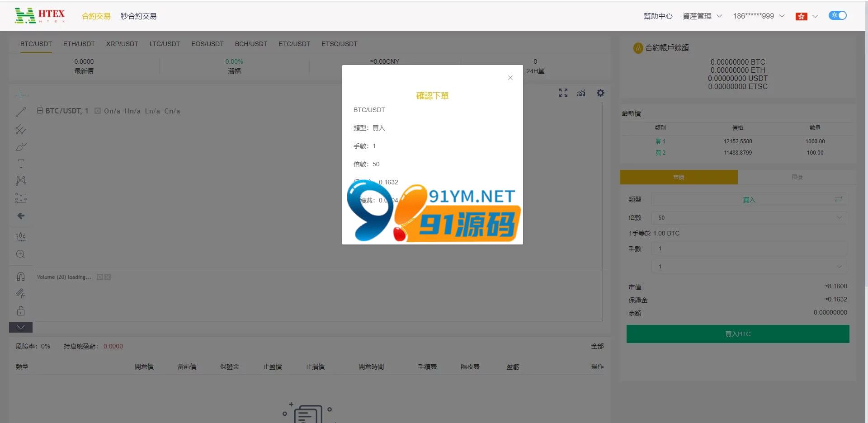The height and width of the screenshot is (423, 868).
Task: Open the chart measure tool icon
Action: pos(21,237)
